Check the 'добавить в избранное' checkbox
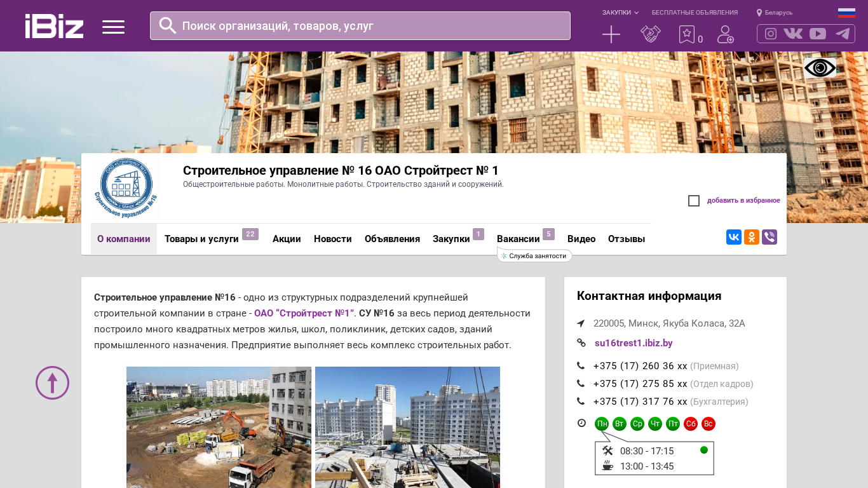868x488 pixels. point(694,201)
